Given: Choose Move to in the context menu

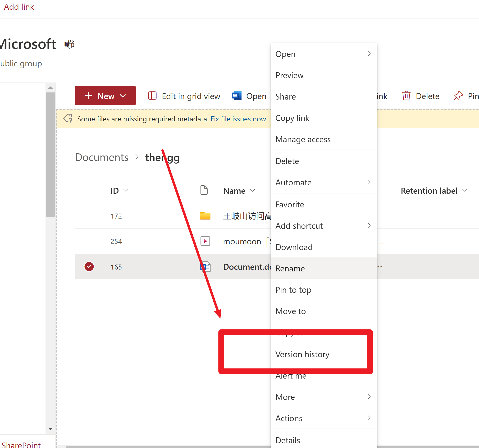Looking at the screenshot, I should (324, 311).
